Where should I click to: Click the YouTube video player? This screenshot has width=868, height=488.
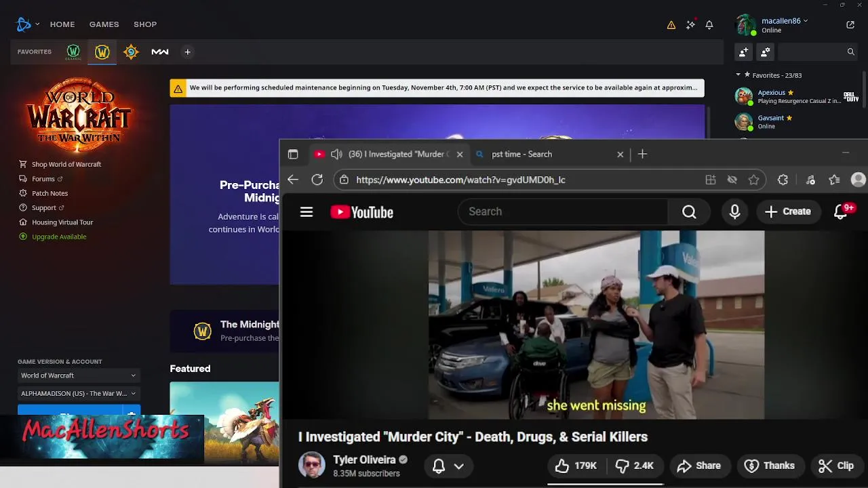(574, 325)
